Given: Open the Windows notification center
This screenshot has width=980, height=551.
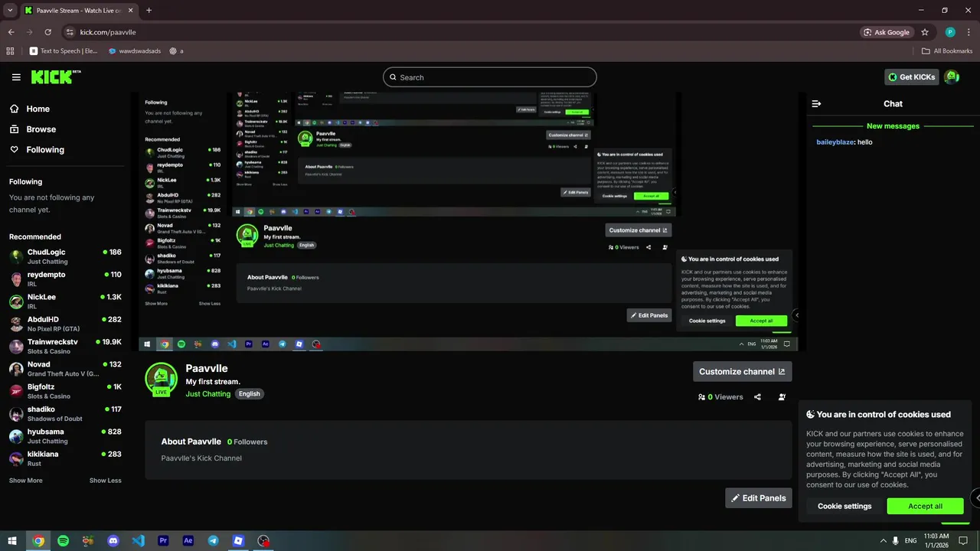Looking at the screenshot, I should pos(963,540).
